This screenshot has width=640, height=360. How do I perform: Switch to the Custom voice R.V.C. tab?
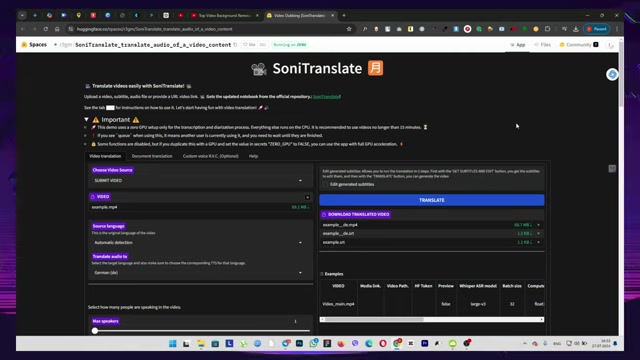tap(211, 156)
